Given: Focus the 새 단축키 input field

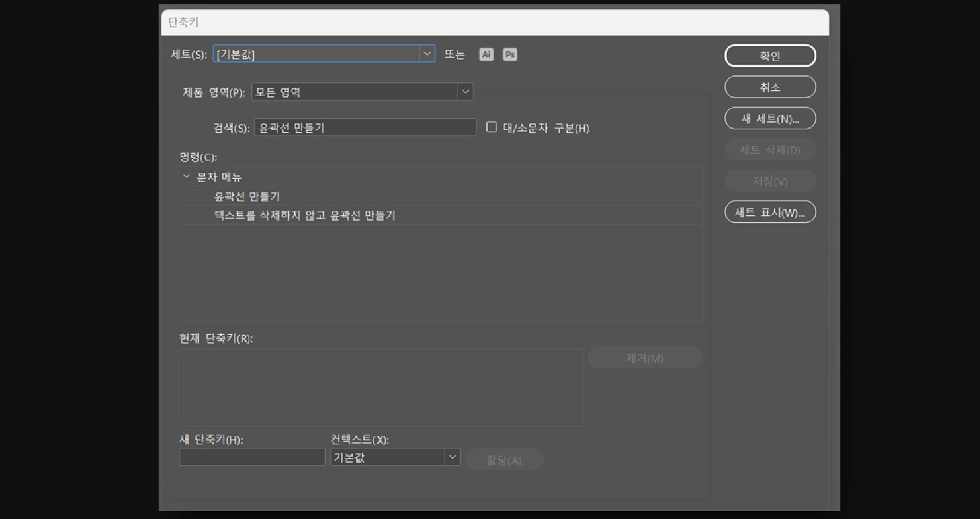Looking at the screenshot, I should 252,457.
